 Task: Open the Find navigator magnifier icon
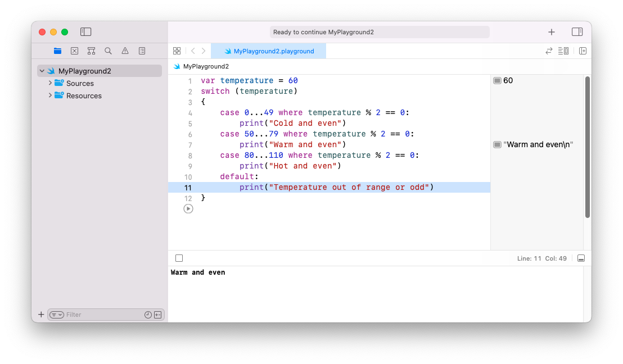[108, 51]
